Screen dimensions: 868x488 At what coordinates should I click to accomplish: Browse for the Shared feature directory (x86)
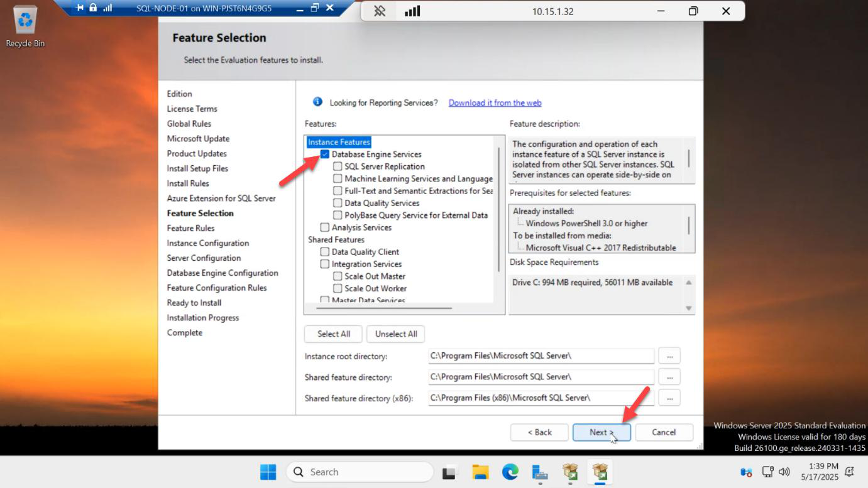pos(669,398)
